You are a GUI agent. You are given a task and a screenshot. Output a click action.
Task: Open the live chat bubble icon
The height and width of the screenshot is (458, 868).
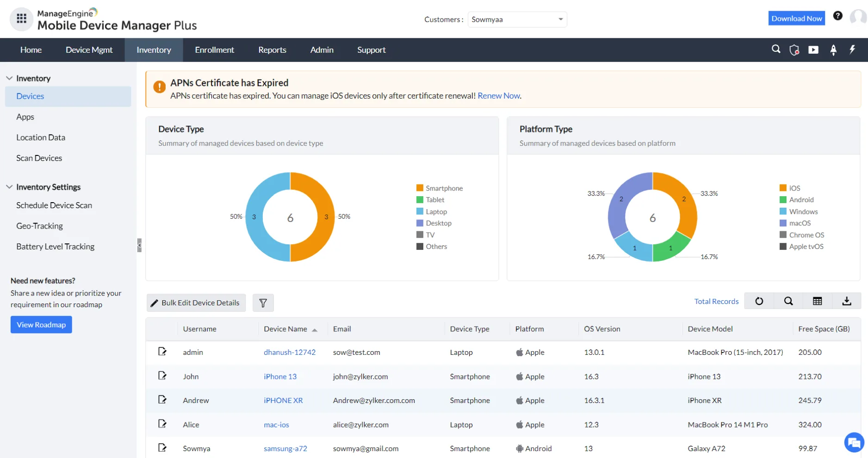854,443
